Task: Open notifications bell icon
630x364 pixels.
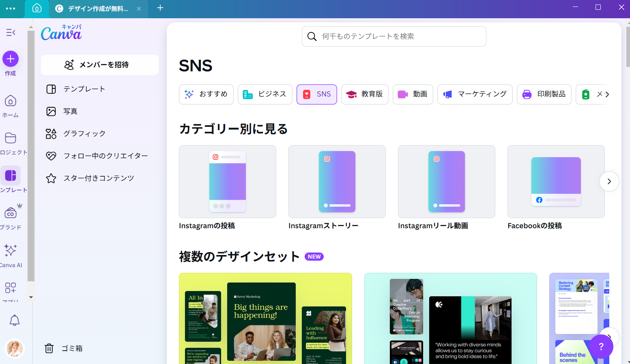Action: click(15, 320)
